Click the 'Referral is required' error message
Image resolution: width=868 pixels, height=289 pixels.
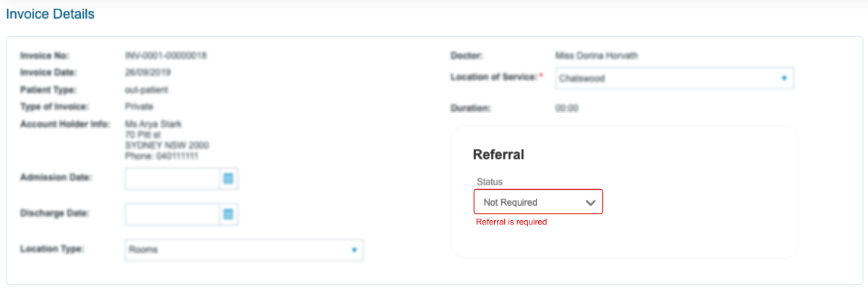[511, 222]
